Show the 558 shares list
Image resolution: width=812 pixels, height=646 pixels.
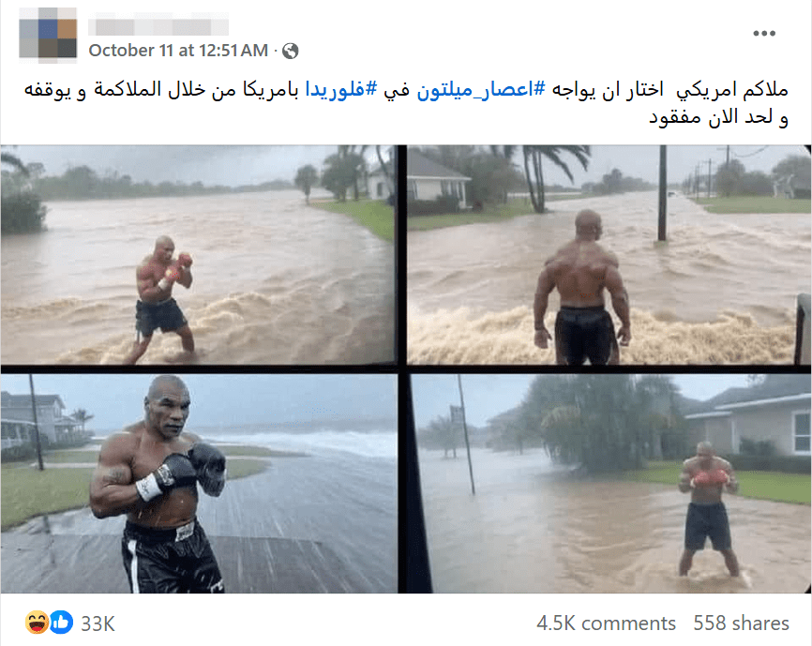click(741, 623)
